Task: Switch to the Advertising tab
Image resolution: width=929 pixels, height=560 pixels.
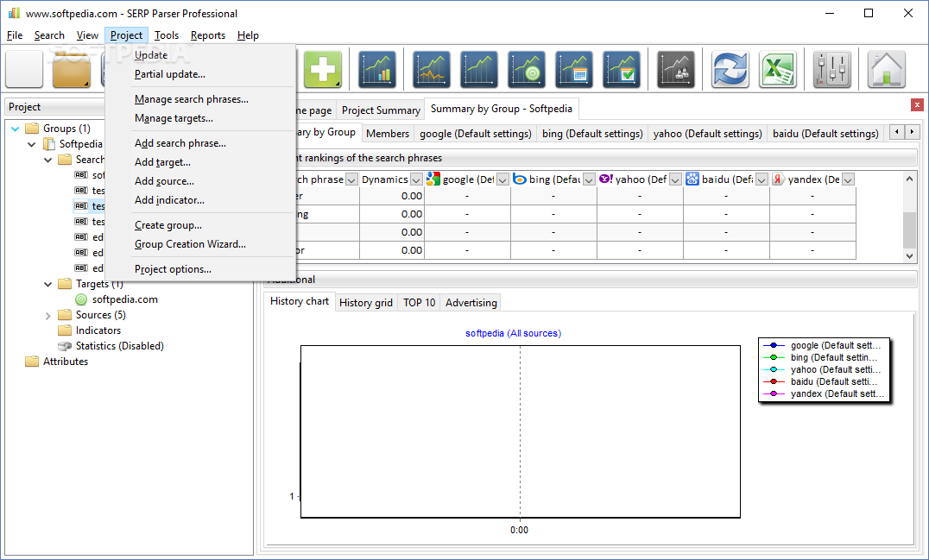Action: coord(471,303)
